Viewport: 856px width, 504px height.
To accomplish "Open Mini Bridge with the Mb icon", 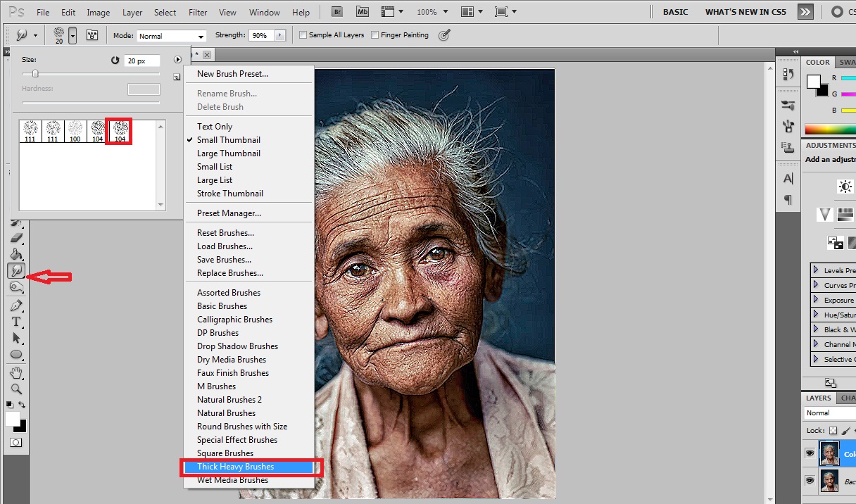I will coord(363,12).
